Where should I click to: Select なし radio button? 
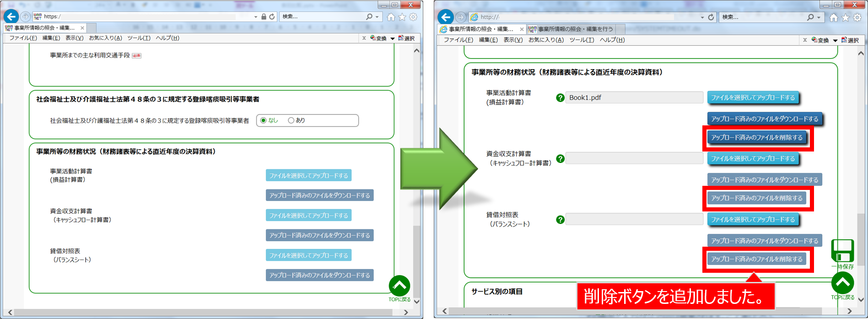[x=263, y=120]
